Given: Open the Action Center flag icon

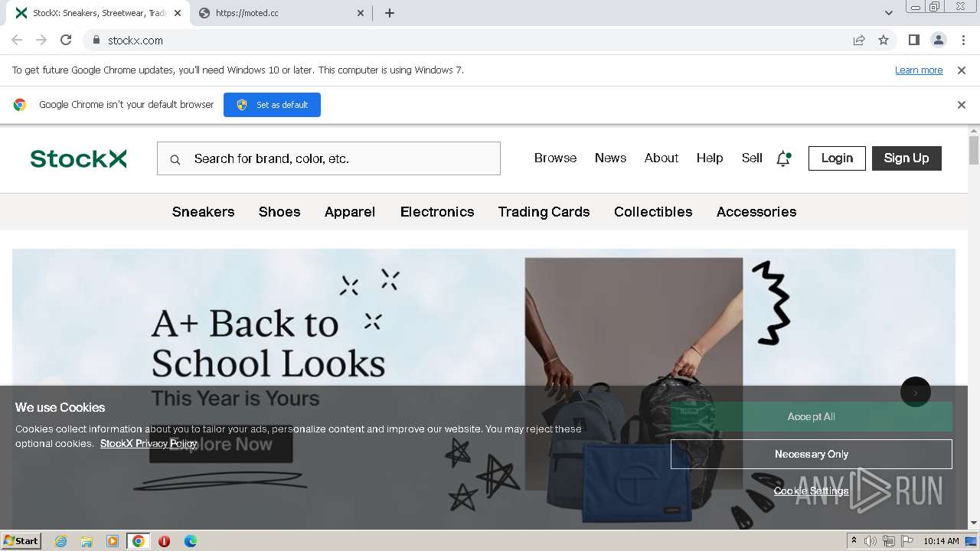Looking at the screenshot, I should pyautogui.click(x=907, y=541).
